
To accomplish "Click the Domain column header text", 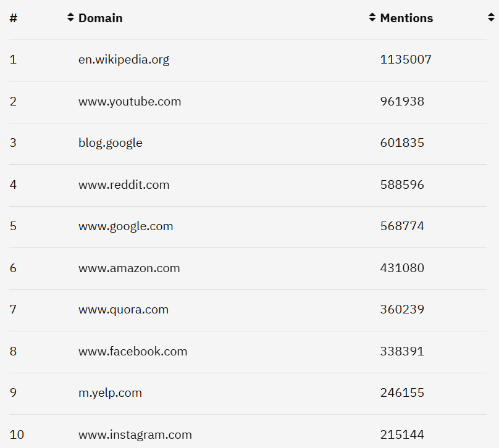I will point(100,19).
